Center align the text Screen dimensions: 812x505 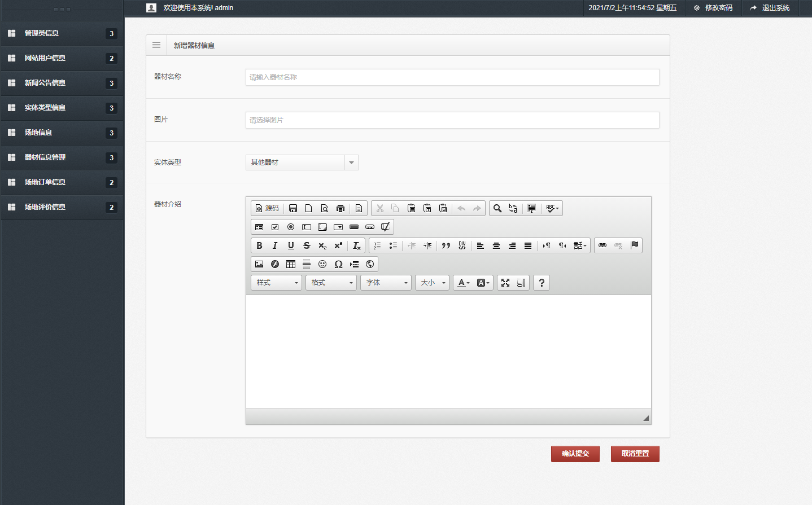(x=496, y=245)
